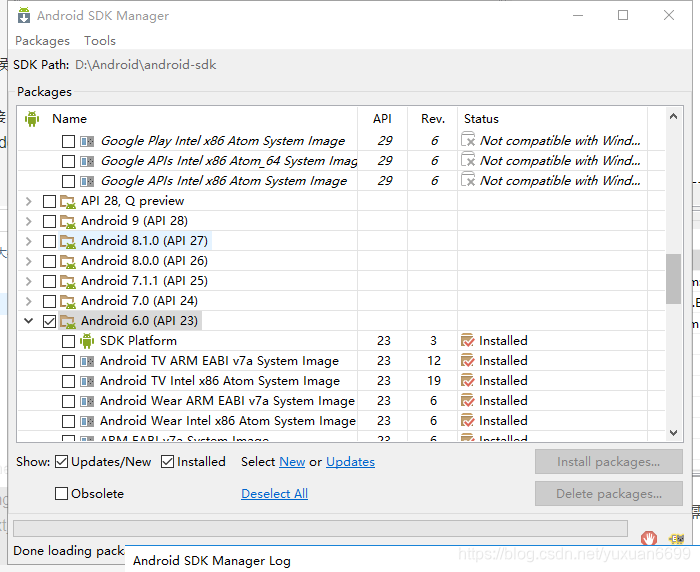700x572 pixels.
Task: Click Installed status icon for SDK Platform
Action: [467, 341]
